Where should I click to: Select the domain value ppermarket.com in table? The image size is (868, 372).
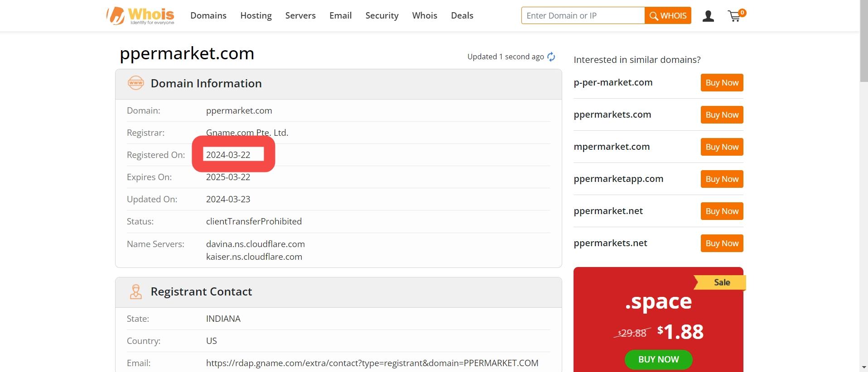pos(239,110)
